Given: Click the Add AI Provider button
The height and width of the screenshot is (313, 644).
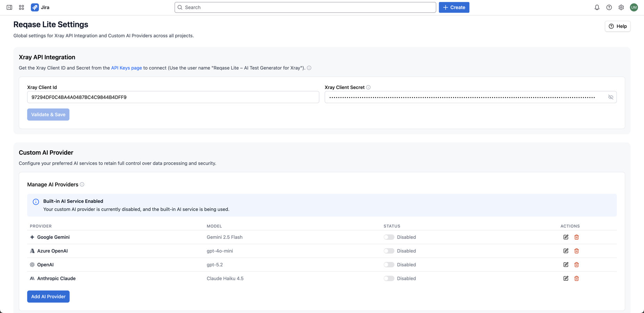Looking at the screenshot, I should click(x=48, y=297).
